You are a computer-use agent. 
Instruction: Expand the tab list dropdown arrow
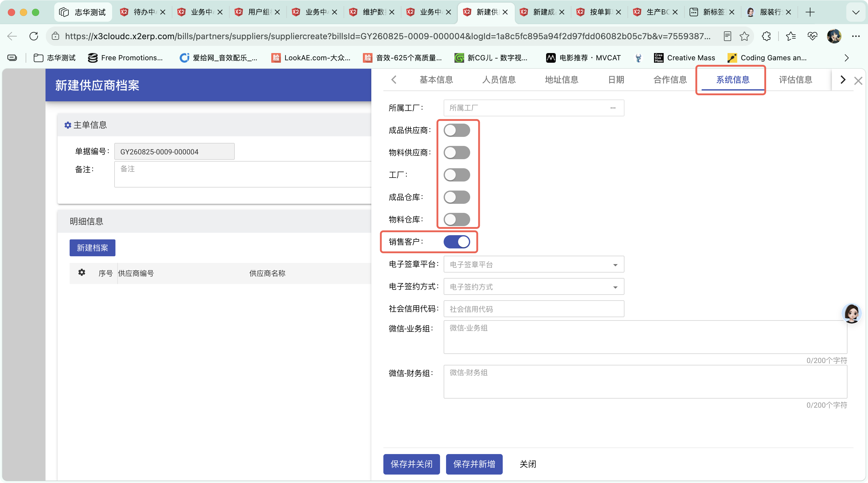pyautogui.click(x=856, y=12)
